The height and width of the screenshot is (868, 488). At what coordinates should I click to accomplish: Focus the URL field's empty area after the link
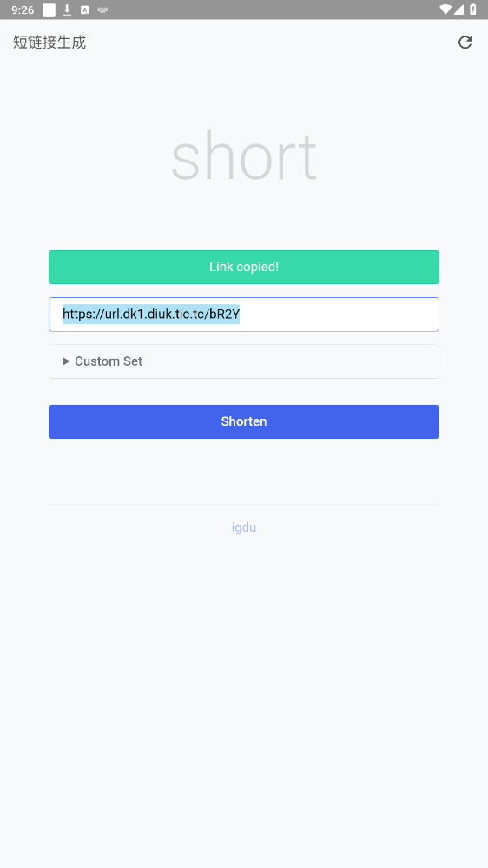(338, 315)
